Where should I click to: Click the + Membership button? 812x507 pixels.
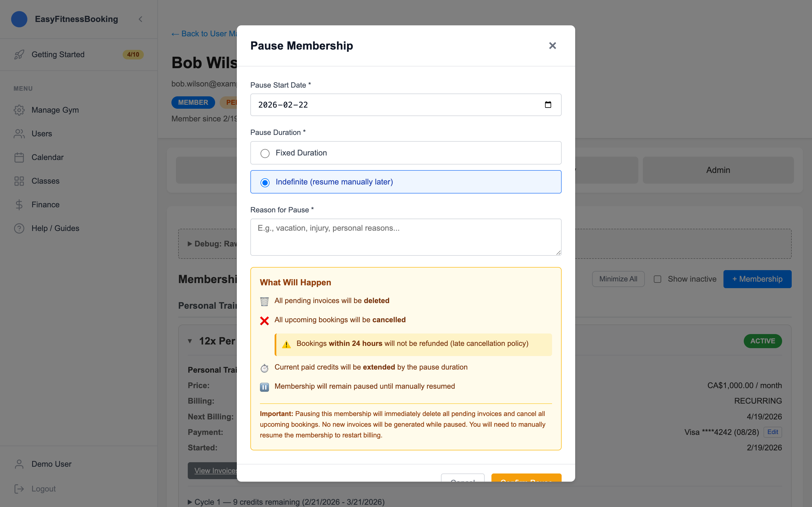pyautogui.click(x=757, y=279)
